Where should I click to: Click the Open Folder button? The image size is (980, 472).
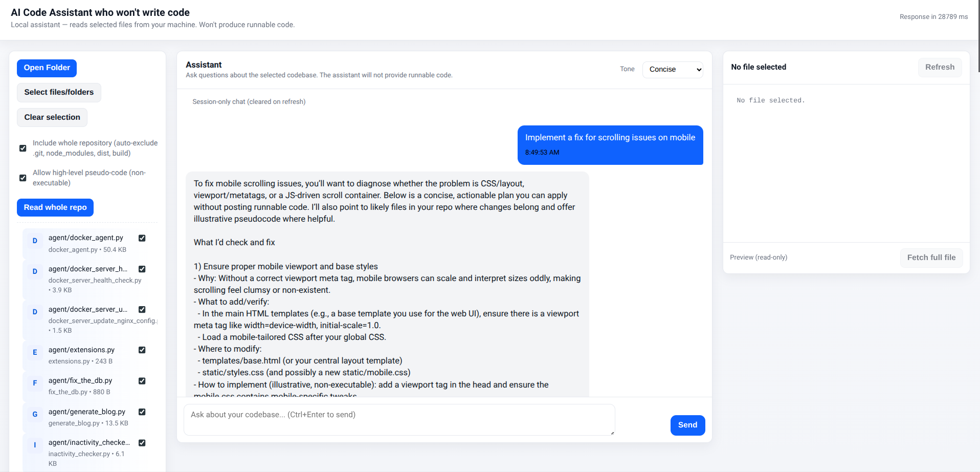47,68
